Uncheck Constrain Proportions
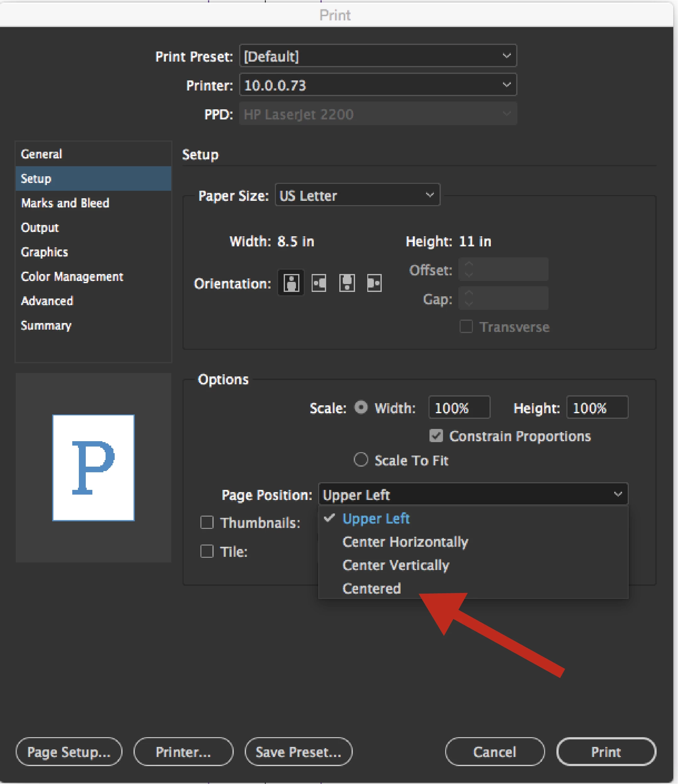The width and height of the screenshot is (678, 784). tap(436, 436)
